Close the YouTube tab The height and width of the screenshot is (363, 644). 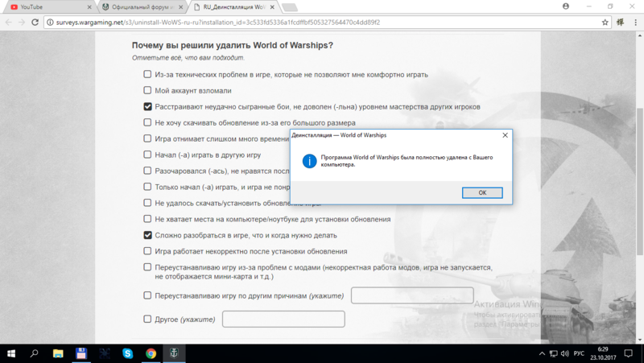(89, 7)
